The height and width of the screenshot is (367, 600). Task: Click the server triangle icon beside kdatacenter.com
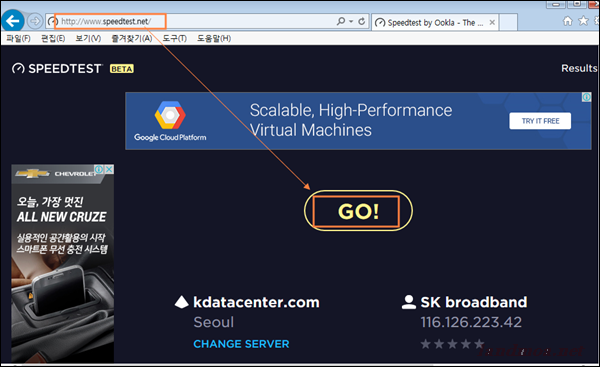181,302
